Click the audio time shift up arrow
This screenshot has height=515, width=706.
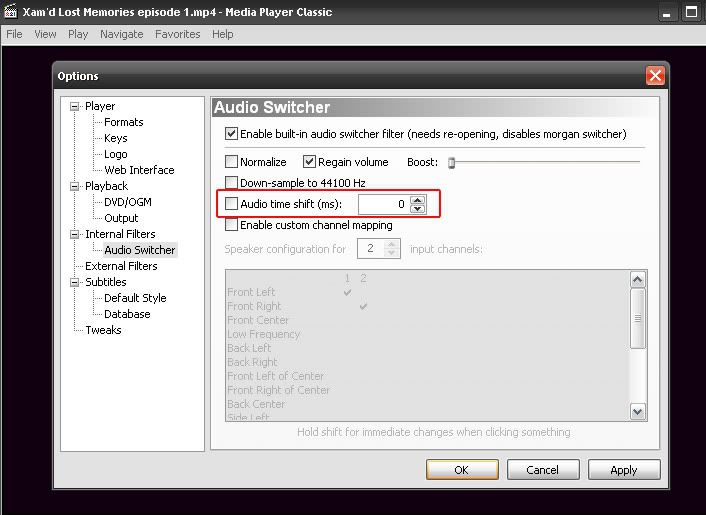click(417, 199)
